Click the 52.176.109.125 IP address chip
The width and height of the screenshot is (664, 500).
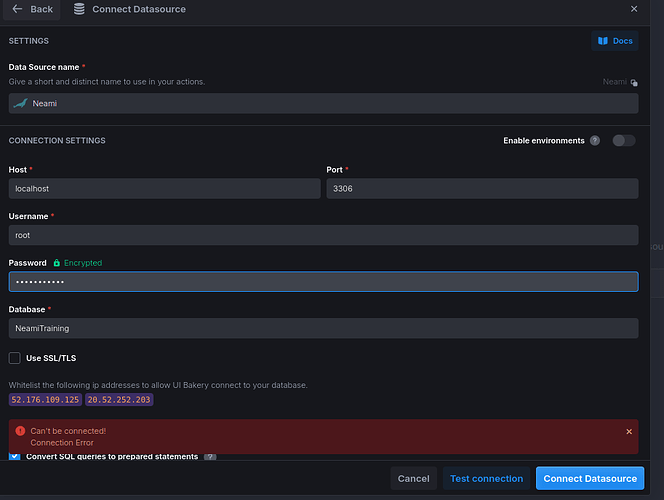click(x=45, y=400)
